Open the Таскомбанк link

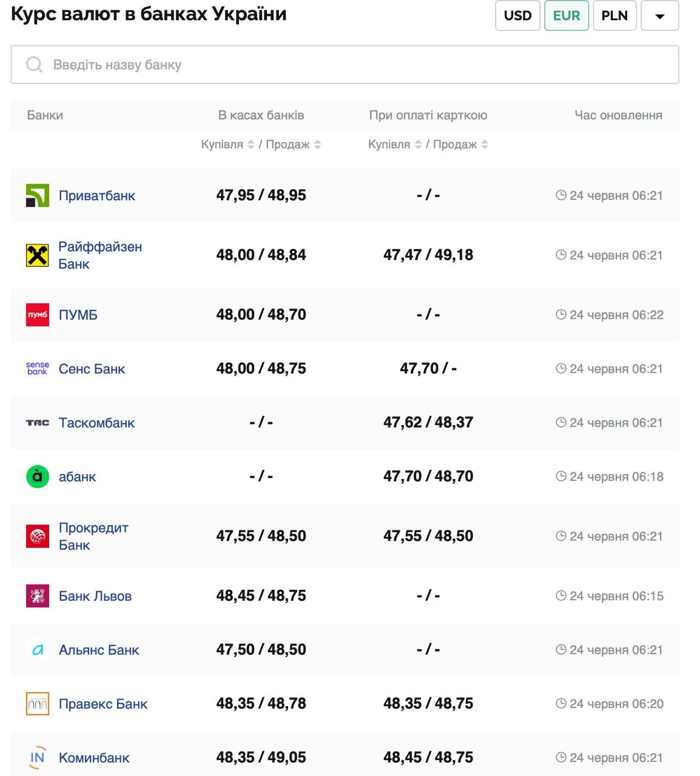pyautogui.click(x=96, y=423)
